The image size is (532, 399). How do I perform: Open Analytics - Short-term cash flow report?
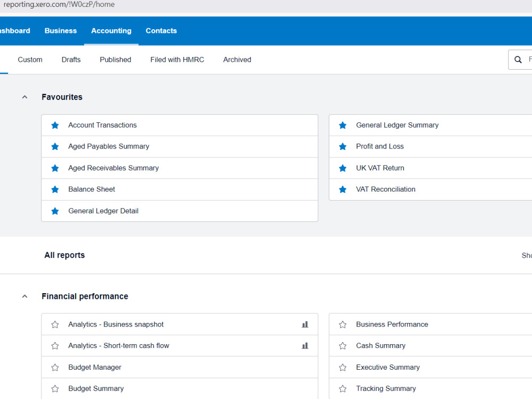coord(119,346)
